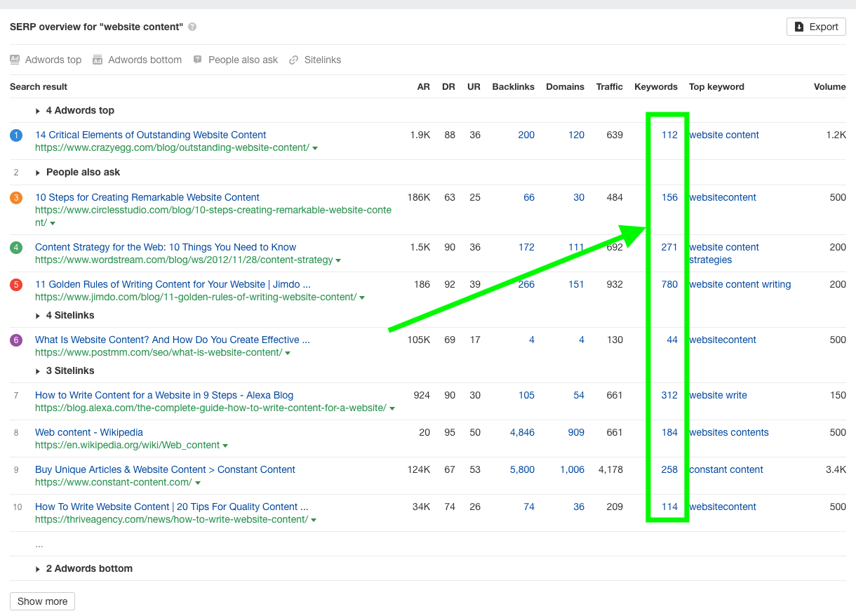
Task: Click top keyword link constant content
Action: [725, 469]
